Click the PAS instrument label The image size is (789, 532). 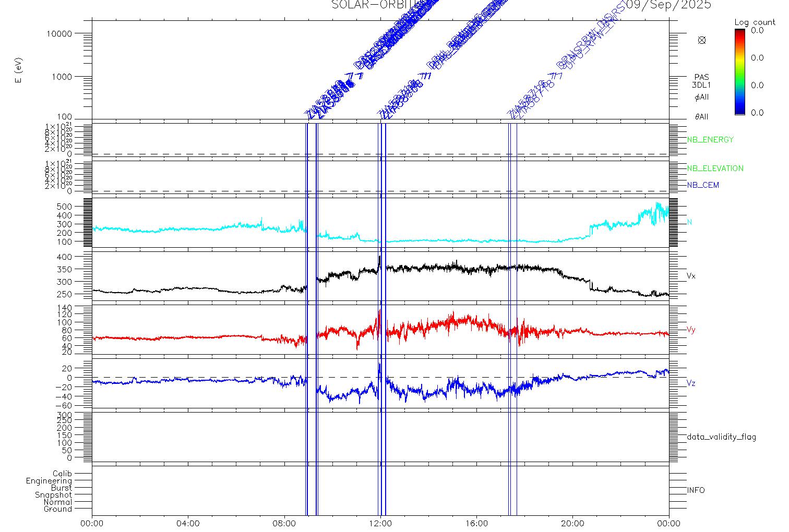point(702,77)
